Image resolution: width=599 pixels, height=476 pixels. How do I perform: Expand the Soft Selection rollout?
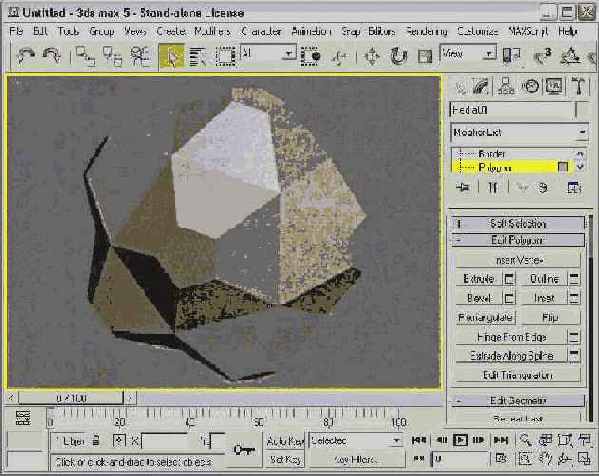(518, 224)
